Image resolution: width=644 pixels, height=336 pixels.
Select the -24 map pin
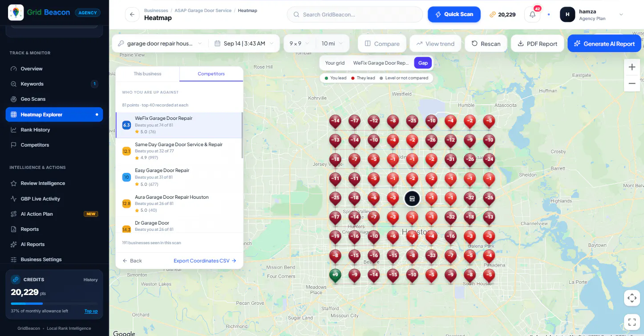(x=489, y=160)
